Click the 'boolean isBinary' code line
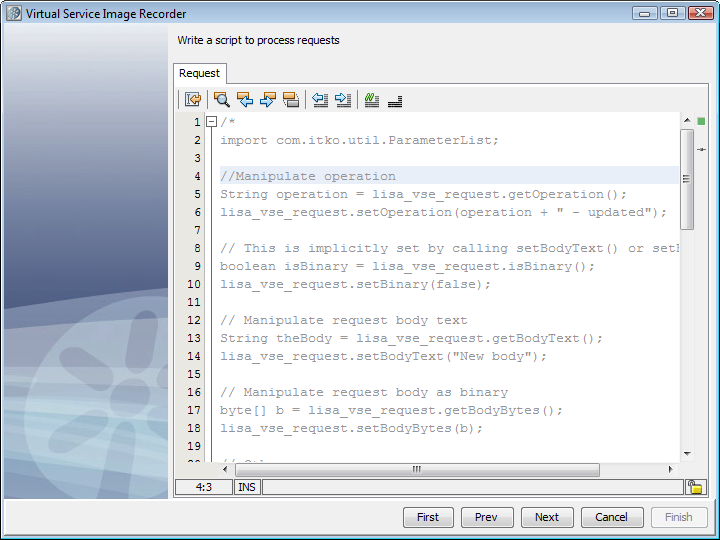The height and width of the screenshot is (540, 720). coord(407,266)
